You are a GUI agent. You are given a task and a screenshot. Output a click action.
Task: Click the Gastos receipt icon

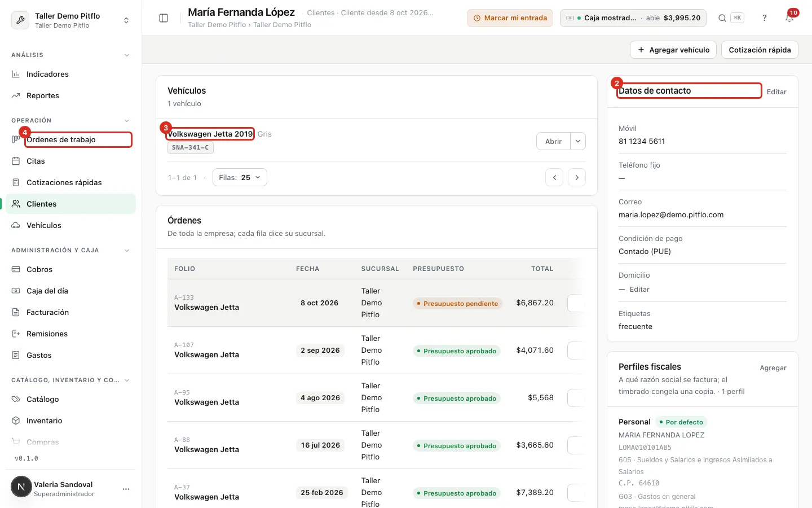pyautogui.click(x=16, y=355)
